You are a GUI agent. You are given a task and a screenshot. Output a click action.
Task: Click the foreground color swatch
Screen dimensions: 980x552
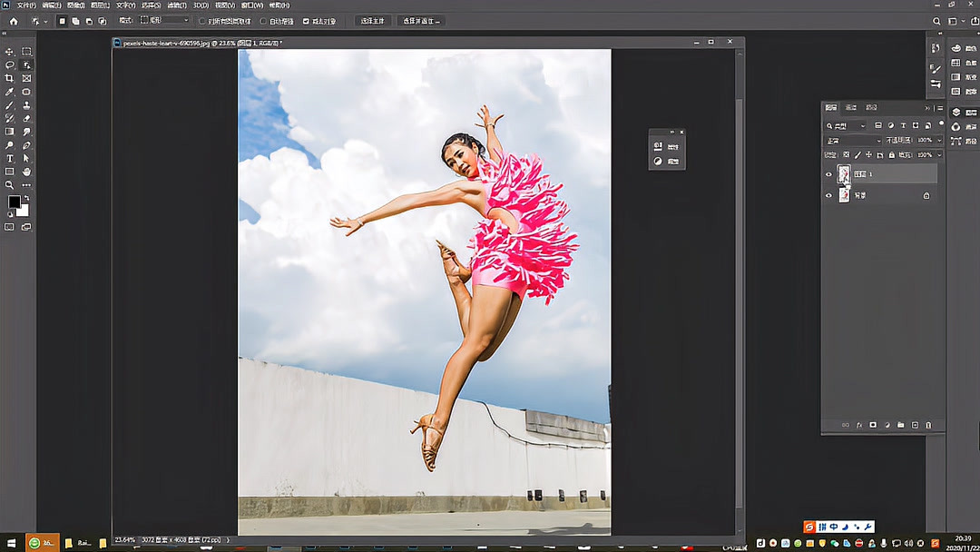(14, 202)
